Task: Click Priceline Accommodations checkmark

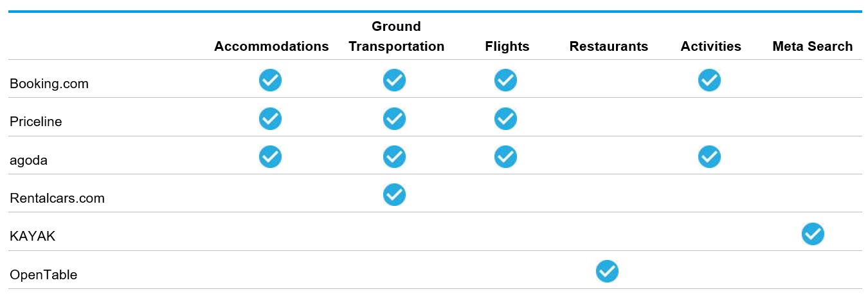Action: pos(270,119)
